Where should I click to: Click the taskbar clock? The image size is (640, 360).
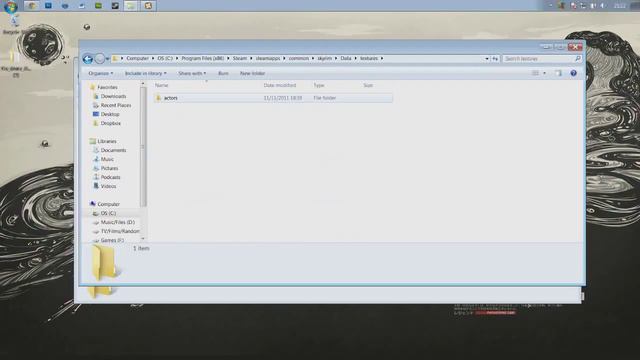(620, 6)
